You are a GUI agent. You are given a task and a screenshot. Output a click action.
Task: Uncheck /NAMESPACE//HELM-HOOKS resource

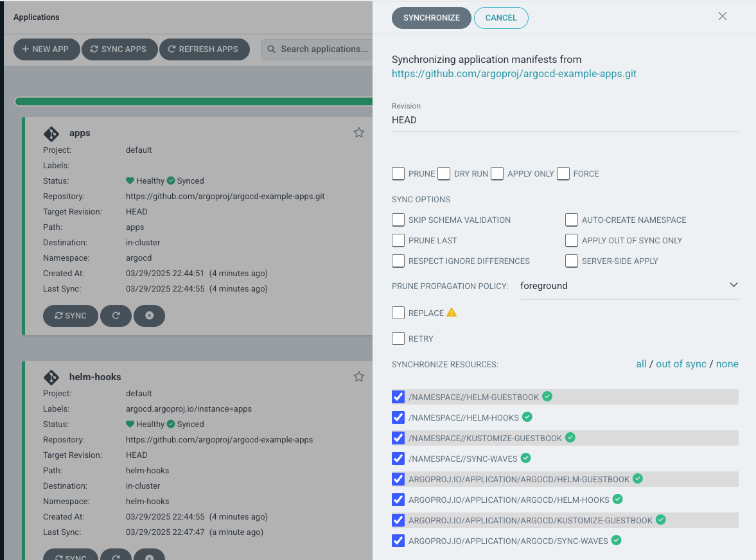(398, 417)
